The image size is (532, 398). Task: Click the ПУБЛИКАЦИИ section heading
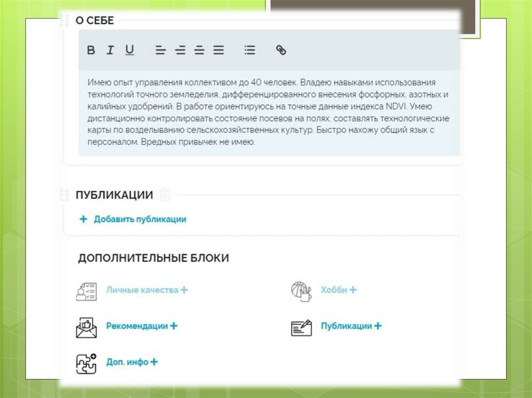tap(114, 195)
